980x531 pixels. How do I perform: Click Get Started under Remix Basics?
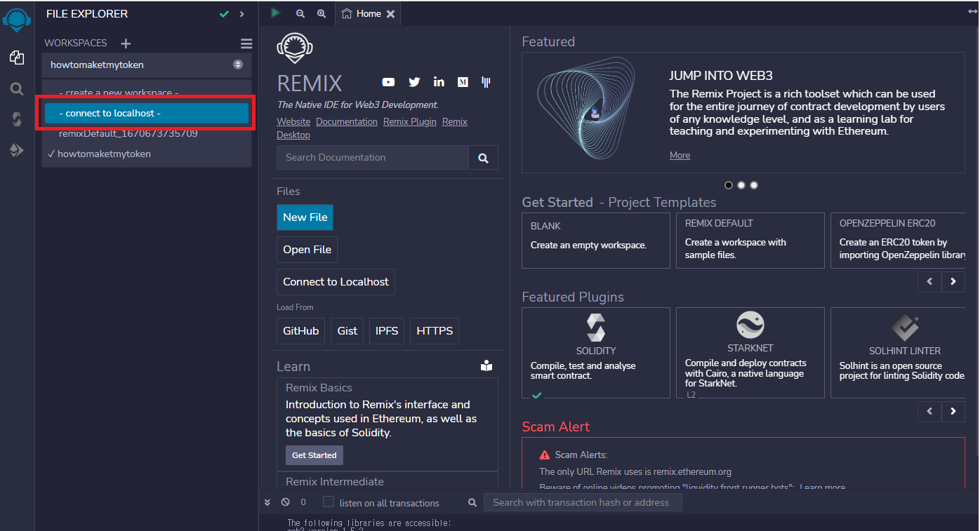pyautogui.click(x=314, y=455)
